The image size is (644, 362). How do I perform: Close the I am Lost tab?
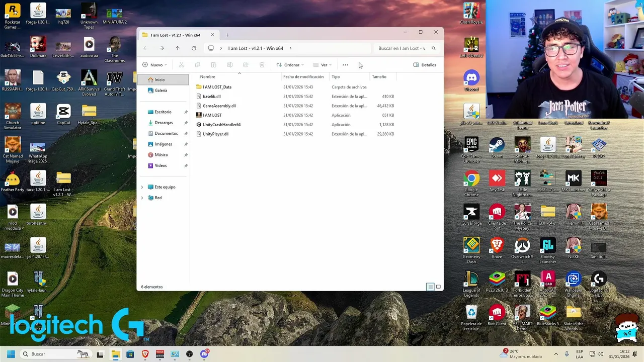pos(212,35)
